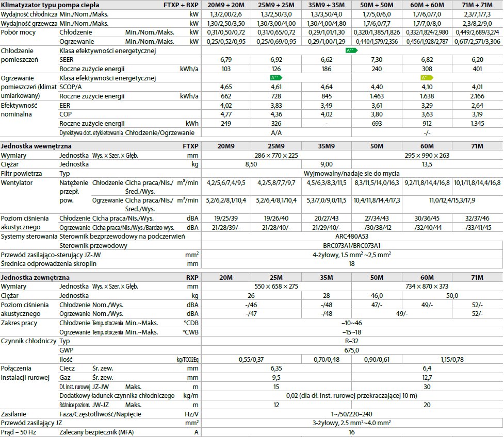Click indoor unit weight '8,50'
Viewport: 504px width, 437px height.
pos(251,164)
